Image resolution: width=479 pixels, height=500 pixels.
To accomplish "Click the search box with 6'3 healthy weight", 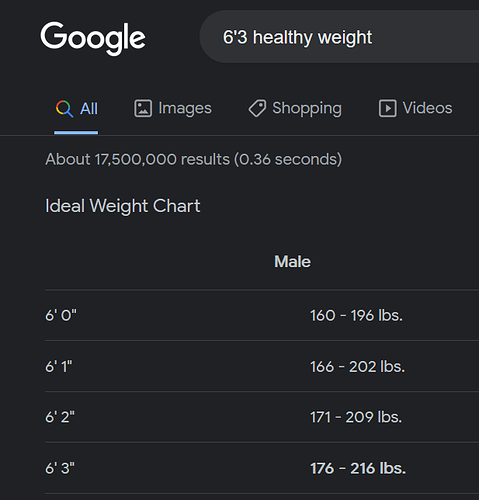I will pos(339,37).
